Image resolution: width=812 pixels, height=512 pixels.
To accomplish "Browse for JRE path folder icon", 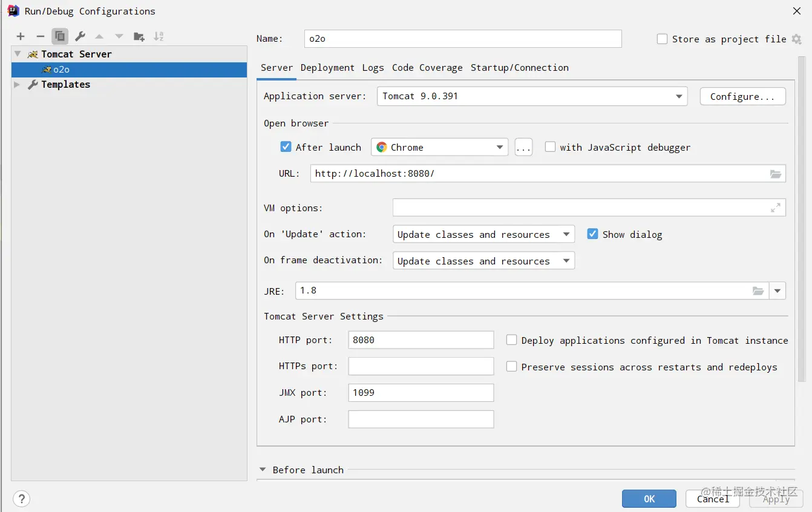I will 758,291.
